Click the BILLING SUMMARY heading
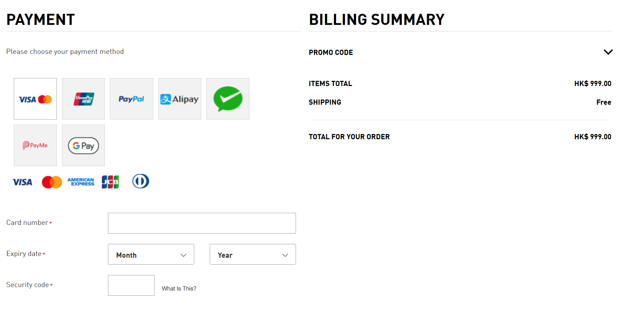Viewport: 644px width, 323px height. (x=377, y=19)
